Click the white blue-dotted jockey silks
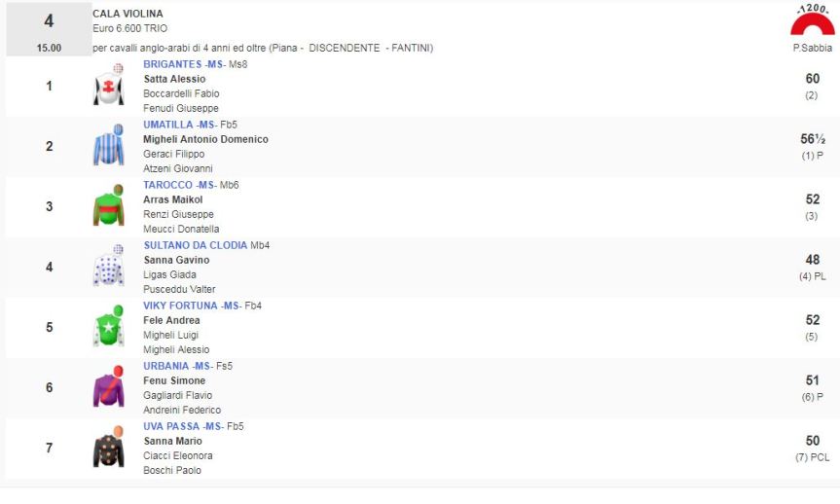The image size is (840, 504). click(x=108, y=267)
